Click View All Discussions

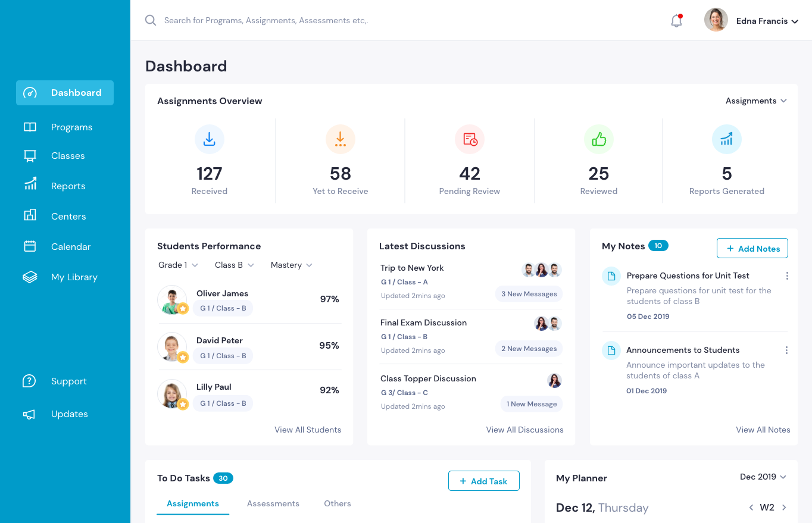pyautogui.click(x=524, y=430)
